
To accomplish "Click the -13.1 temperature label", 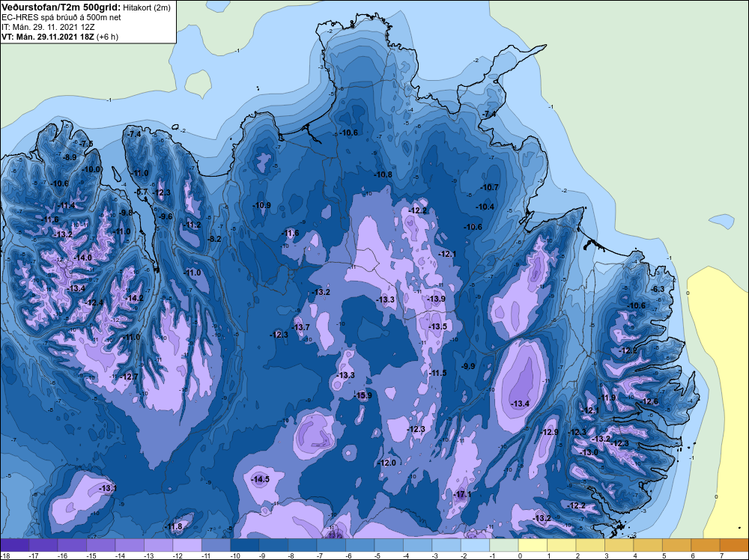I will pos(108,488).
